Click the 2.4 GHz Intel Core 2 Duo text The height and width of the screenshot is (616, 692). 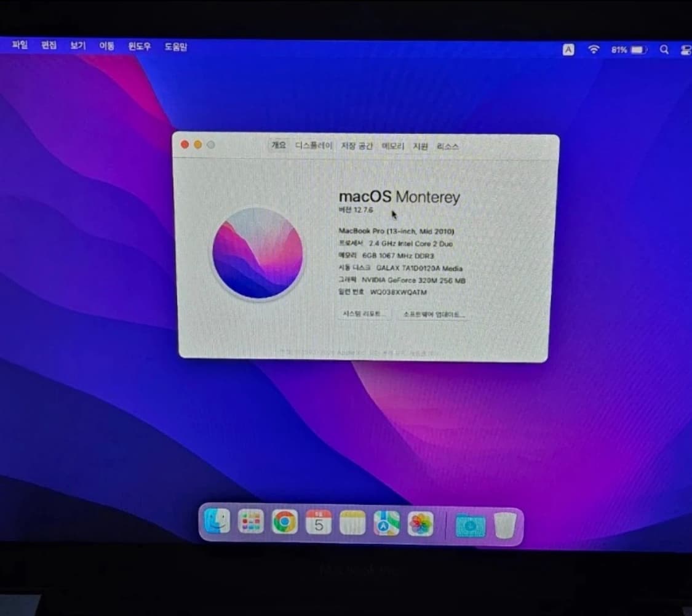pyautogui.click(x=410, y=243)
